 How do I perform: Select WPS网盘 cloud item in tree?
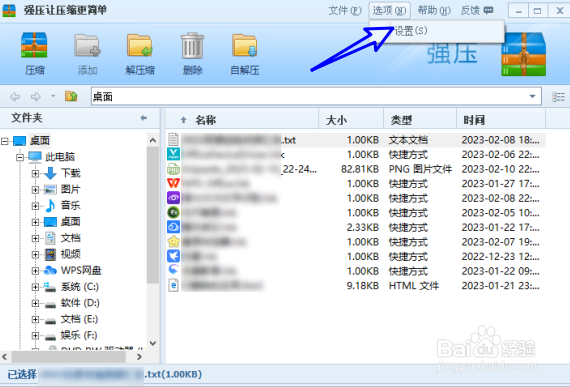click(x=81, y=271)
